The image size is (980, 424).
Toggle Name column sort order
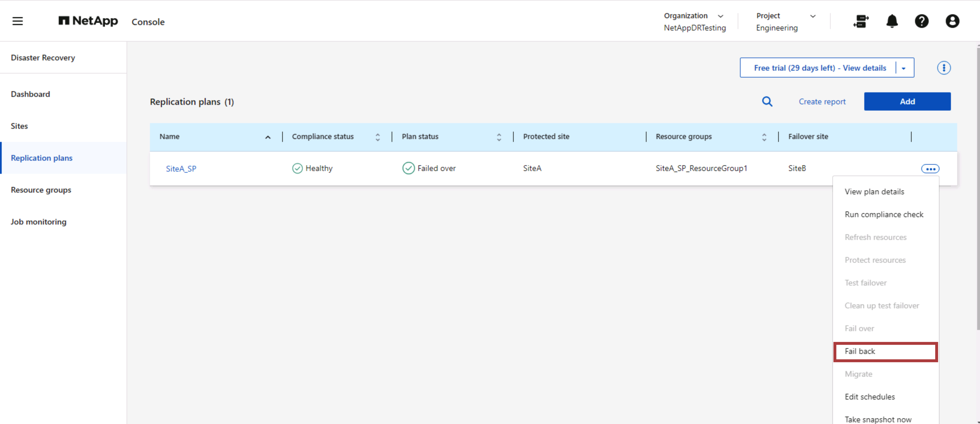[x=268, y=137]
